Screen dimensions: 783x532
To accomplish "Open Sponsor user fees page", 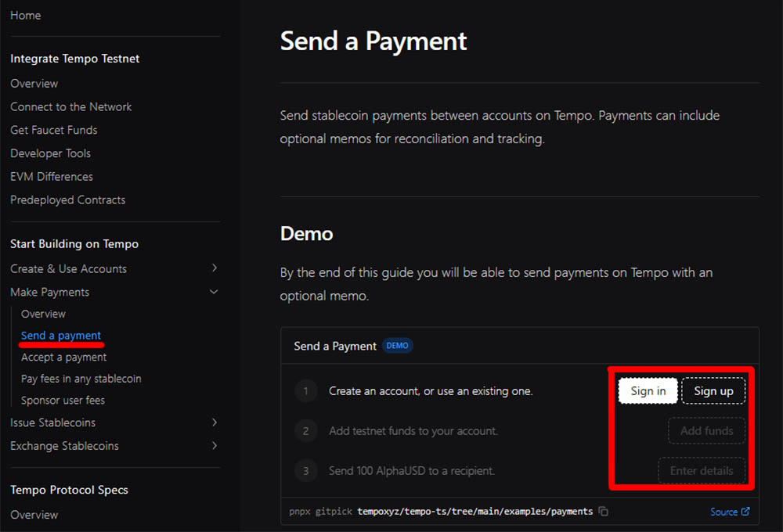I will click(63, 401).
